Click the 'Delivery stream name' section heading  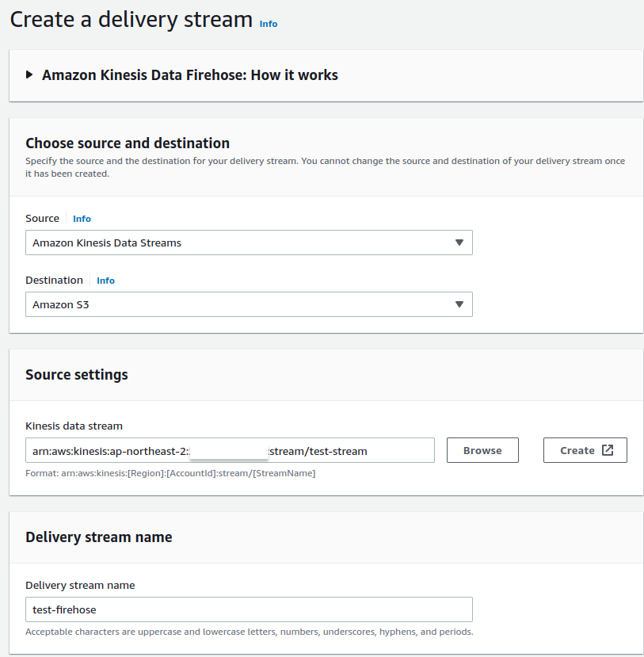99,537
